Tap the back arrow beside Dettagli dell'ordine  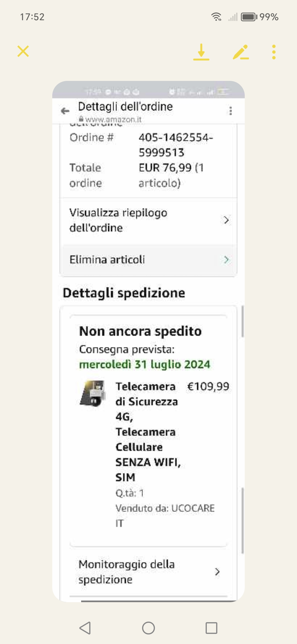coord(65,111)
